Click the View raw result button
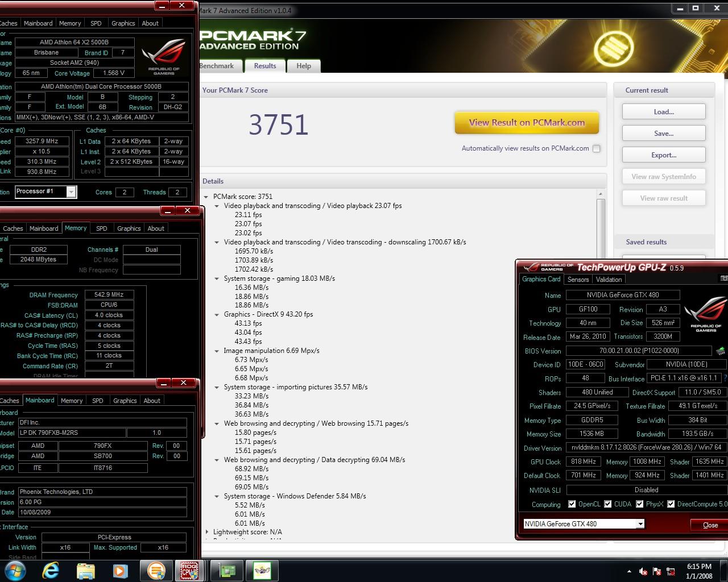Image resolution: width=728 pixels, height=582 pixels. [x=664, y=198]
